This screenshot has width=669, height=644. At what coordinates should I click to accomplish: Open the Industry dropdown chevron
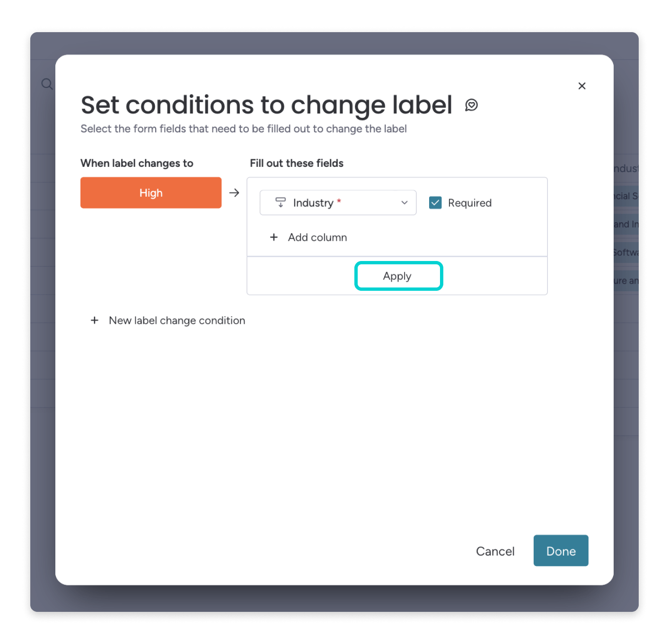[404, 202]
